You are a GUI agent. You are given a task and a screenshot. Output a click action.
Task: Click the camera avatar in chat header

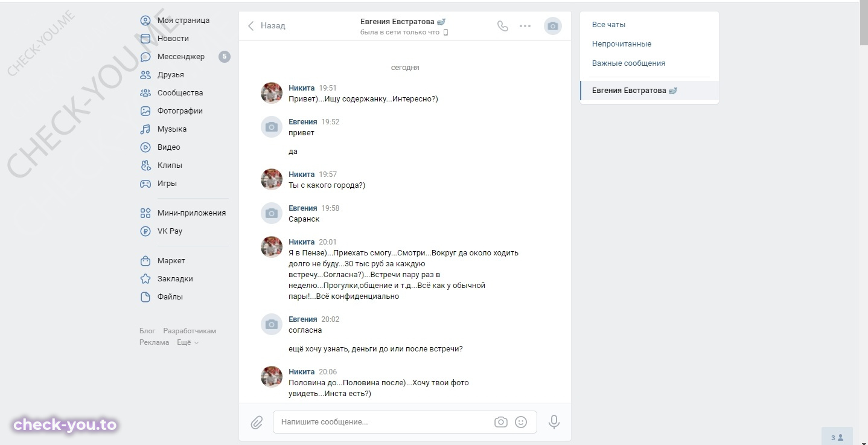(553, 26)
